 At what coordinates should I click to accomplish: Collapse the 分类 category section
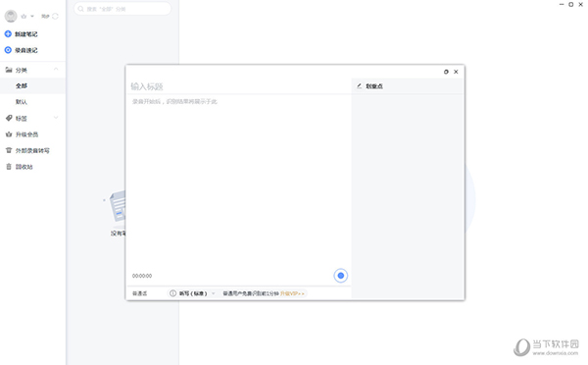click(x=56, y=69)
